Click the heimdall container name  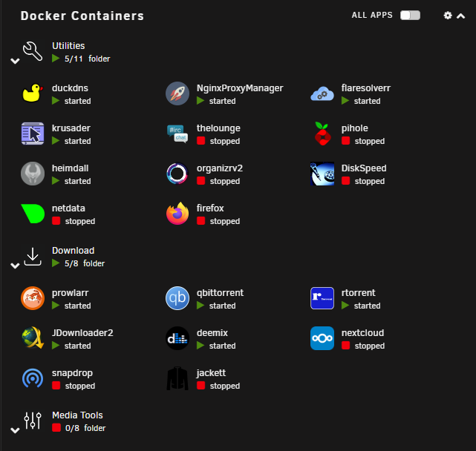point(70,168)
